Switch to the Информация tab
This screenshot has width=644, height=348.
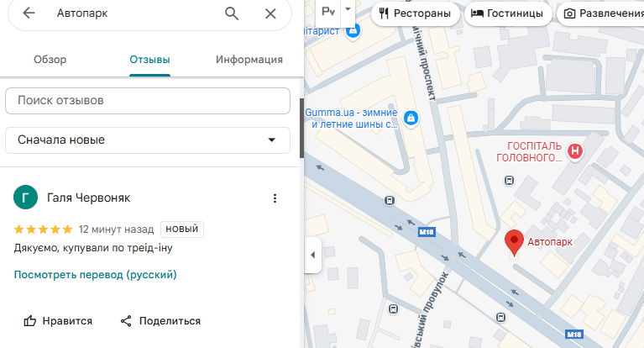tap(249, 60)
